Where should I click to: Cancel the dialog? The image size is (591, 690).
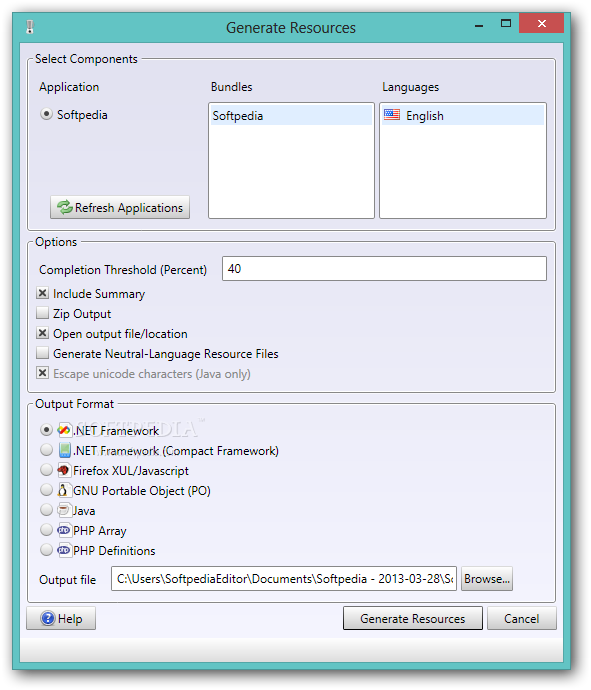click(x=521, y=618)
